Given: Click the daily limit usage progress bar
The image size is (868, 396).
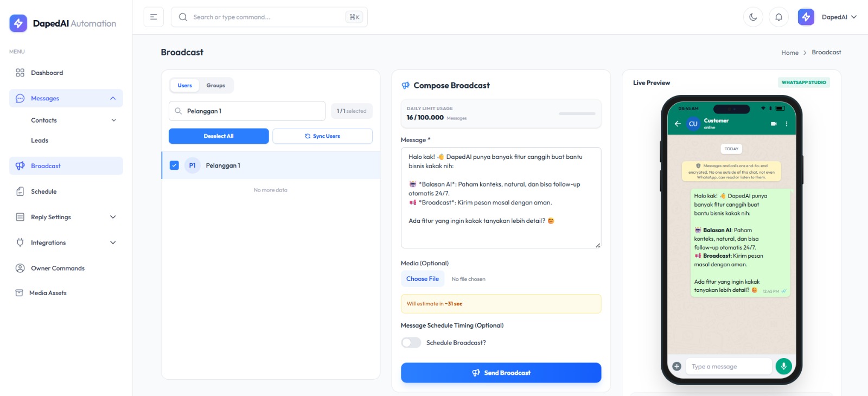Looking at the screenshot, I should click(x=577, y=113).
